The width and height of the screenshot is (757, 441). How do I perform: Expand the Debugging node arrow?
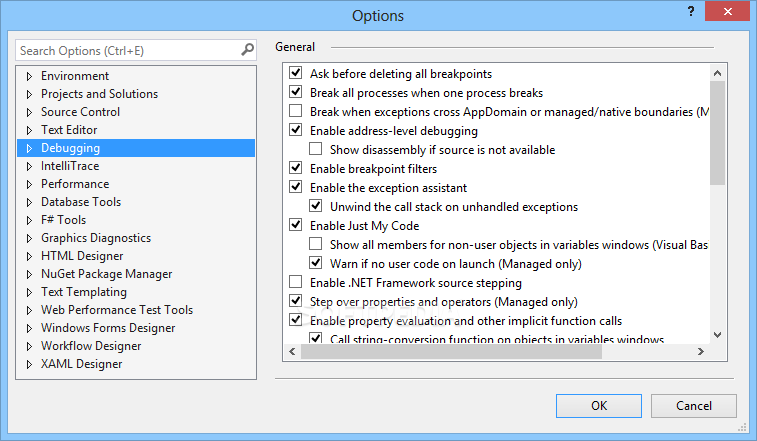29,148
